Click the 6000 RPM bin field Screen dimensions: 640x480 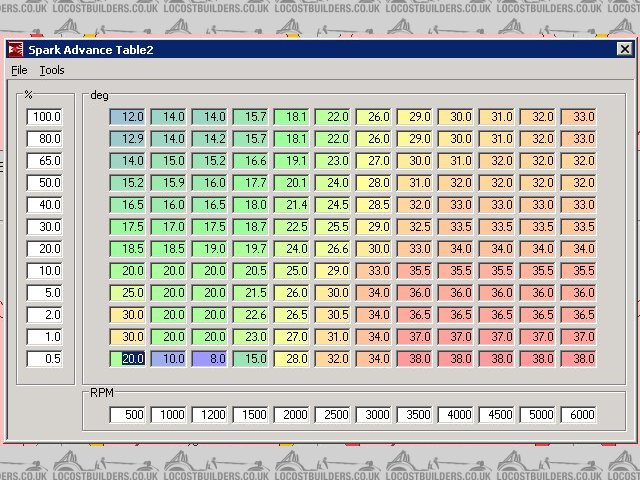[x=578, y=414]
